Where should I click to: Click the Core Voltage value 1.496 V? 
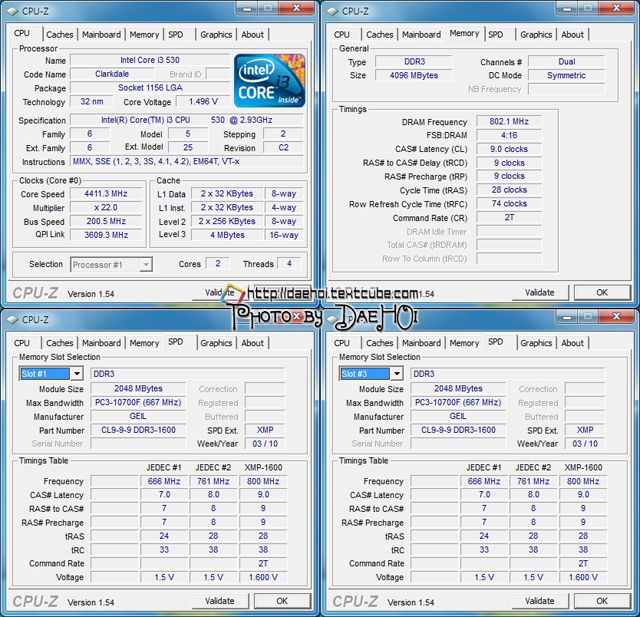coord(203,102)
